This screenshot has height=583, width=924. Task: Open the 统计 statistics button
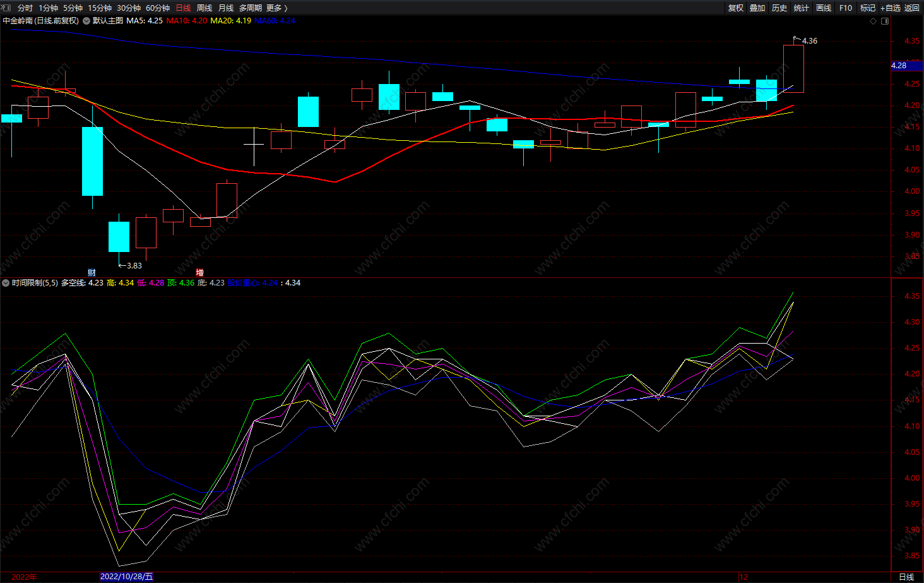(802, 8)
